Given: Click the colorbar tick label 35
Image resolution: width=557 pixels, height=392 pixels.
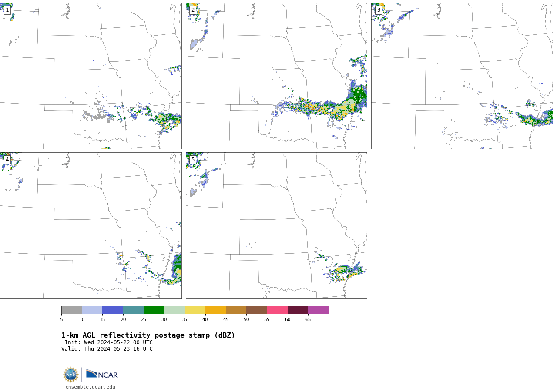Looking at the screenshot, I should click(x=185, y=320).
